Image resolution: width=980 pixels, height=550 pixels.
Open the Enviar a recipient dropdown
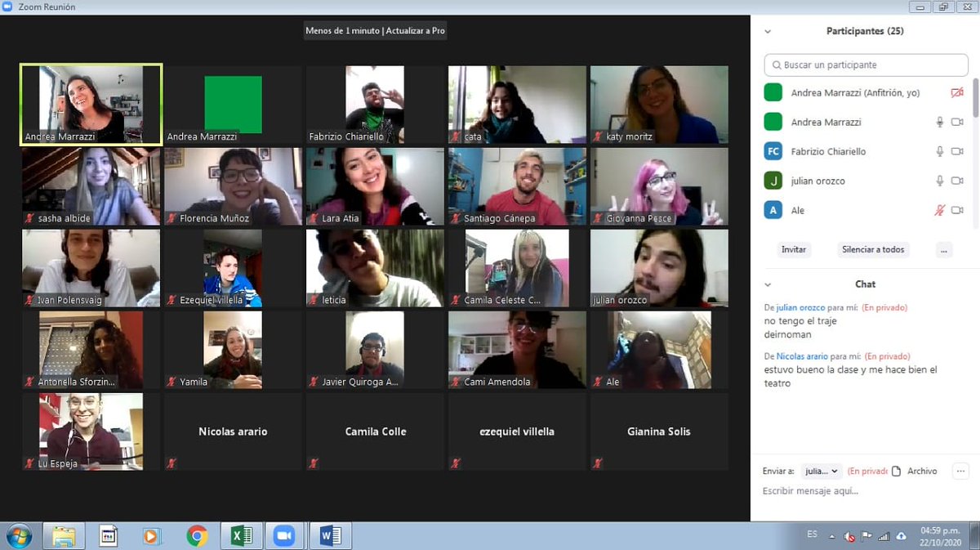(x=821, y=471)
